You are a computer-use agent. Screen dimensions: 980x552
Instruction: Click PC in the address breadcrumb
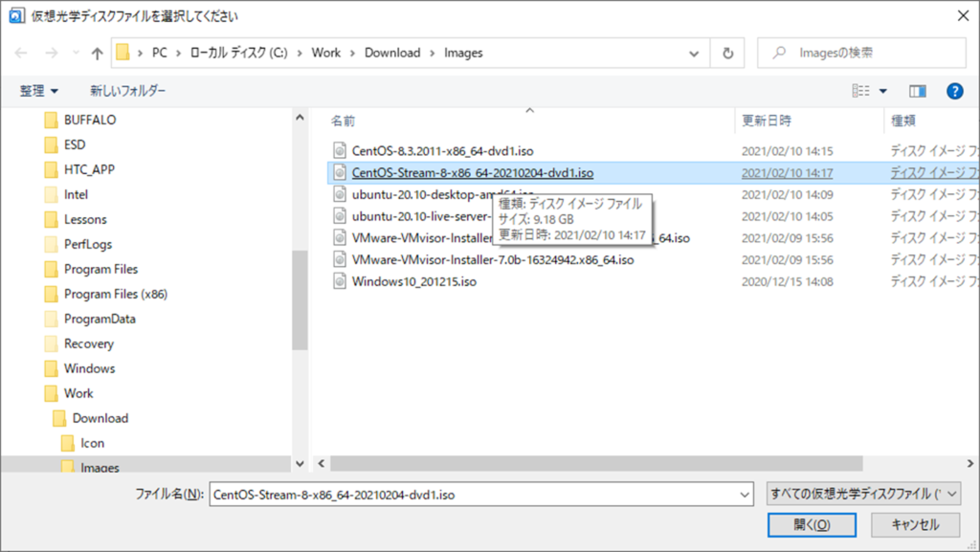coord(160,53)
